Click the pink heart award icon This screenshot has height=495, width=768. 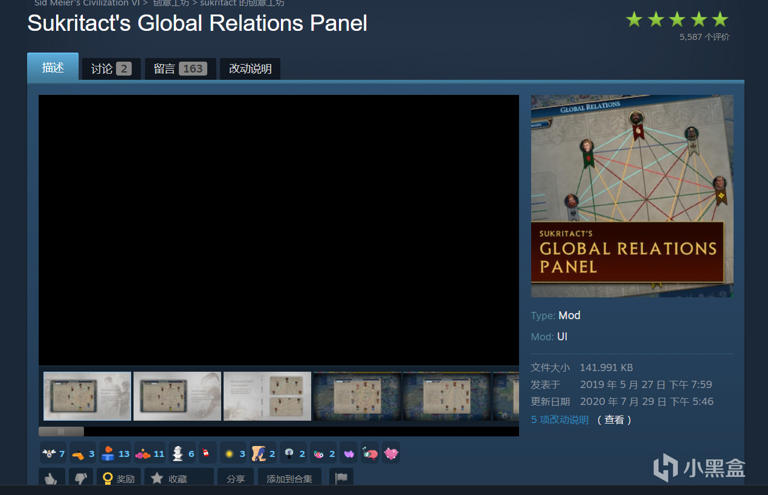[x=390, y=453]
